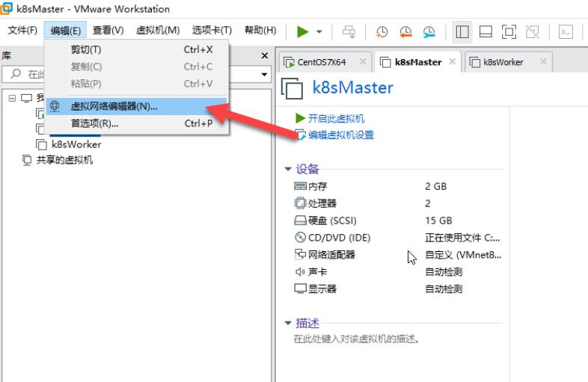Click the 15 GB disk value
Image resolution: width=588 pixels, height=382 pixels.
(438, 221)
